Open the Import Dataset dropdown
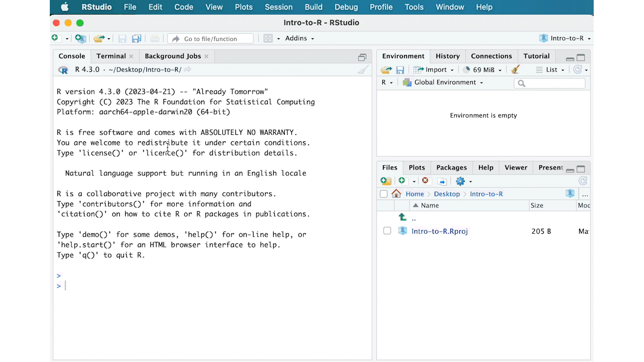 (x=434, y=70)
